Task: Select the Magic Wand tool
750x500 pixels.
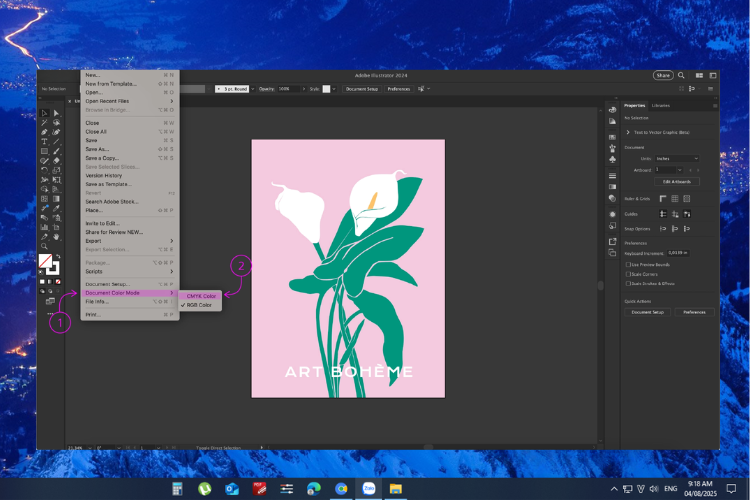Action: coord(44,122)
